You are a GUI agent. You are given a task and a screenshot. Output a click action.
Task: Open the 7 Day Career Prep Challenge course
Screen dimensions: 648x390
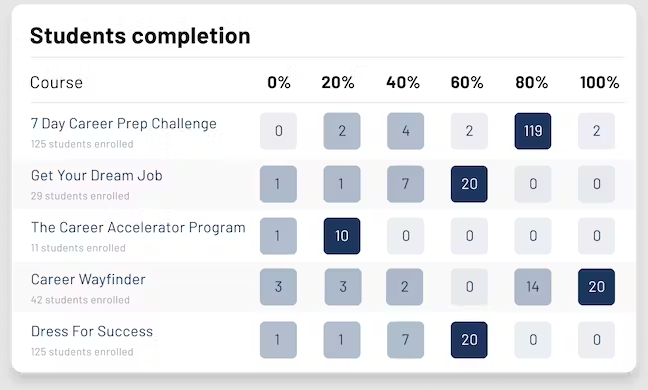point(124,124)
